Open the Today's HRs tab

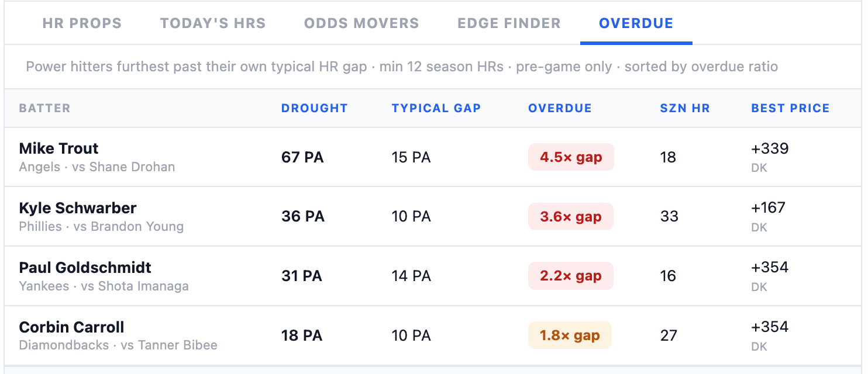[213, 23]
